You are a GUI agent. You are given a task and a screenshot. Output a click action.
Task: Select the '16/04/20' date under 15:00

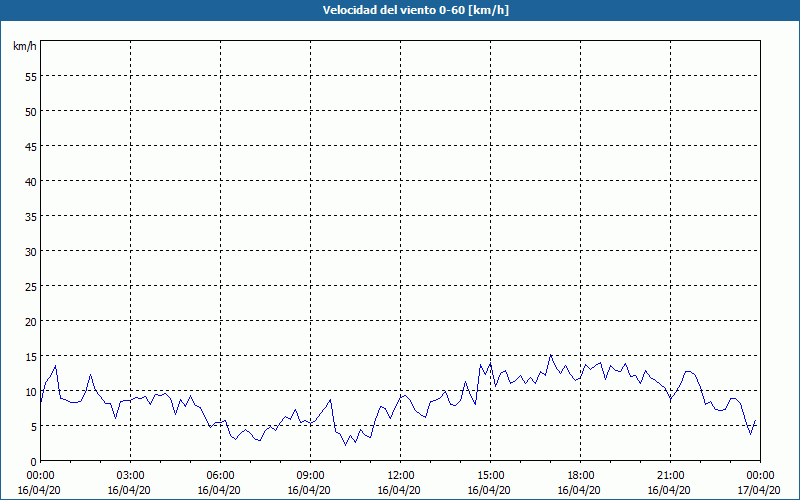point(489,490)
